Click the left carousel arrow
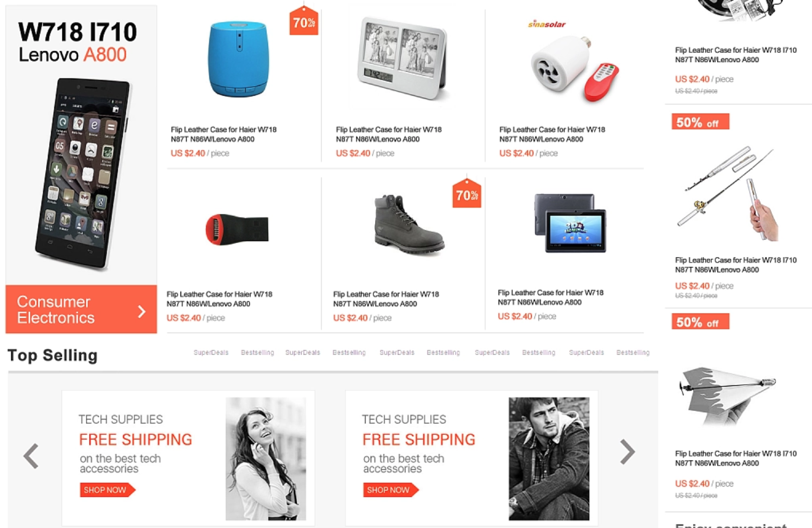This screenshot has width=812, height=528. tap(31, 456)
